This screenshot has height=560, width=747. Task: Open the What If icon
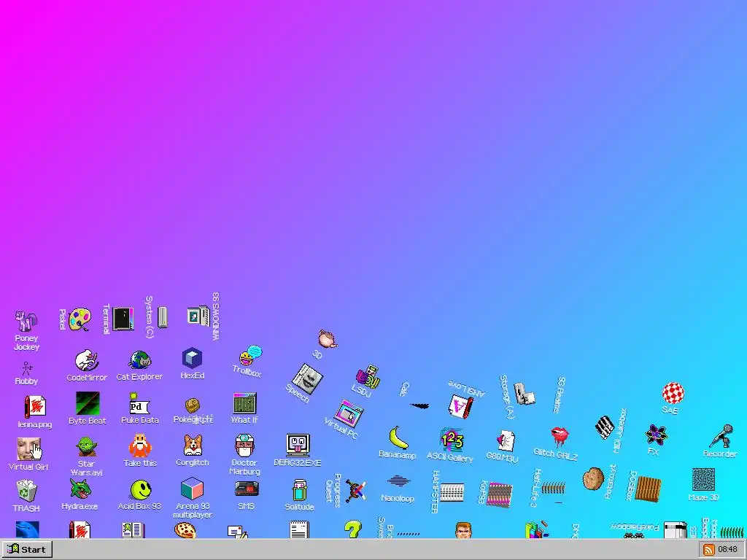click(x=245, y=402)
